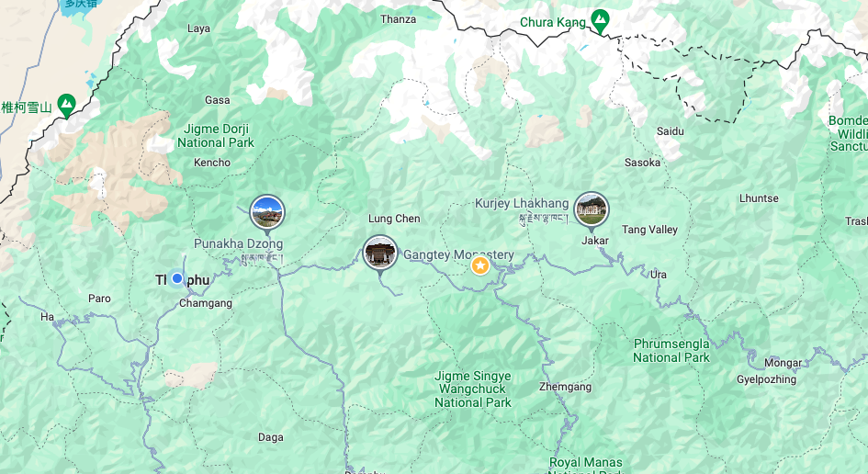Click the Punakha Dzong text label
Viewport: 868px width, 474px height.
point(238,243)
